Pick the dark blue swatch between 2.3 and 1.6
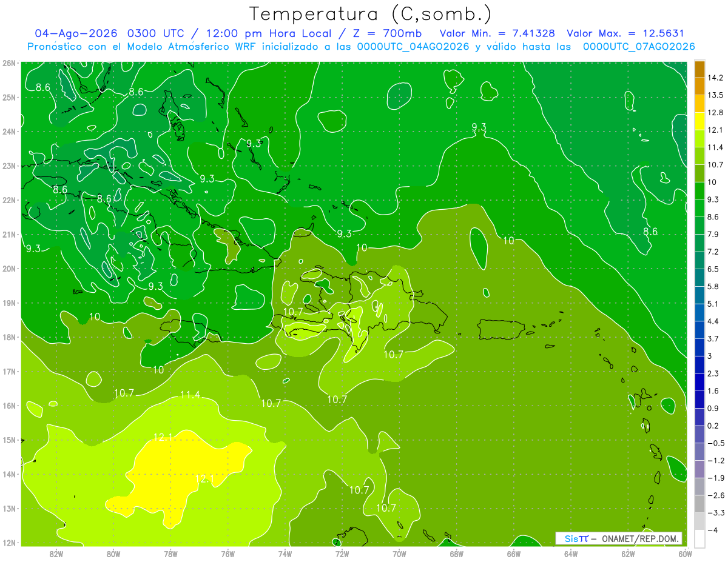The height and width of the screenshot is (562, 728). pyautogui.click(x=699, y=382)
